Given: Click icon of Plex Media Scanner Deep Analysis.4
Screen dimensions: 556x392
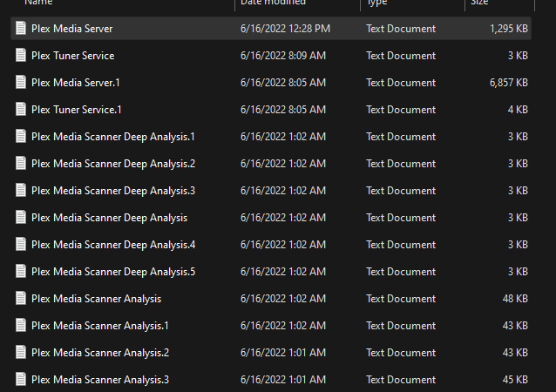Looking at the screenshot, I should [21, 245].
